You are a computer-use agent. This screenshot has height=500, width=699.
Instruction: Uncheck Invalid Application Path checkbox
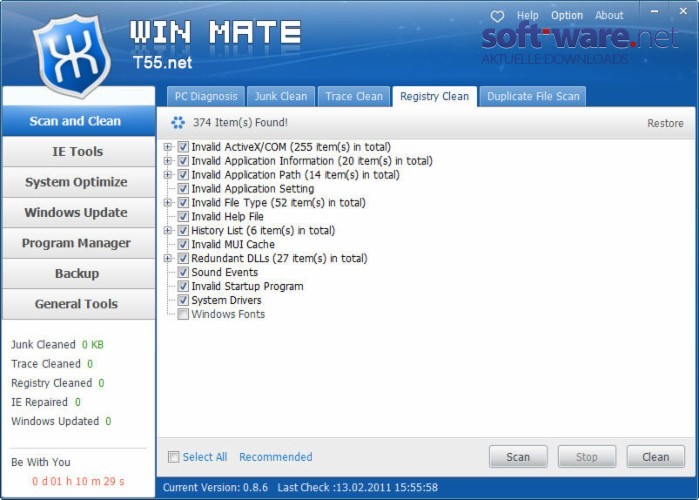(x=183, y=175)
